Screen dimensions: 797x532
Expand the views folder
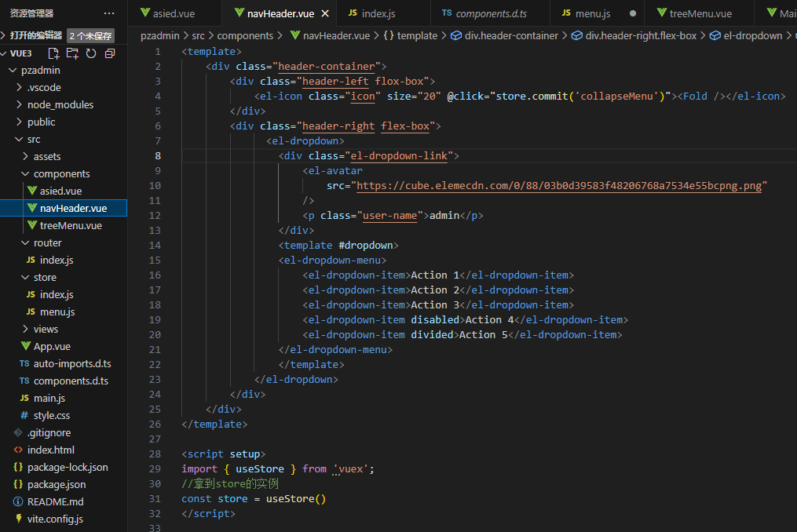click(x=25, y=330)
